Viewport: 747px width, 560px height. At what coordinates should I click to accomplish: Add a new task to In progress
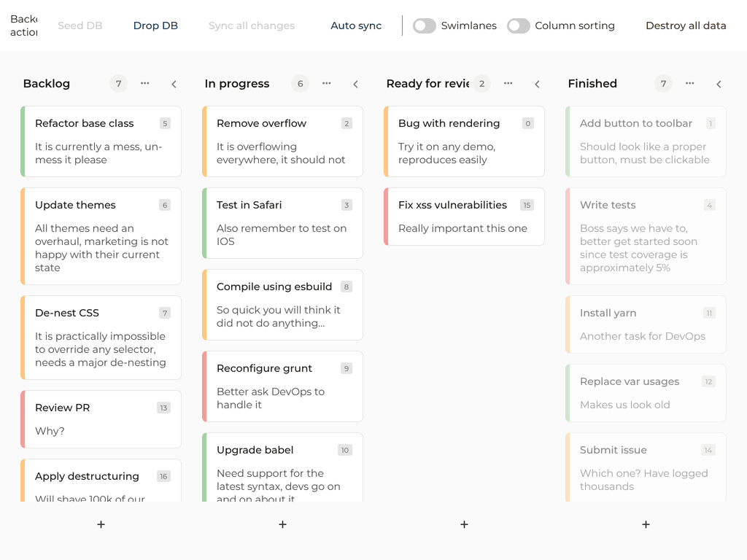(282, 524)
